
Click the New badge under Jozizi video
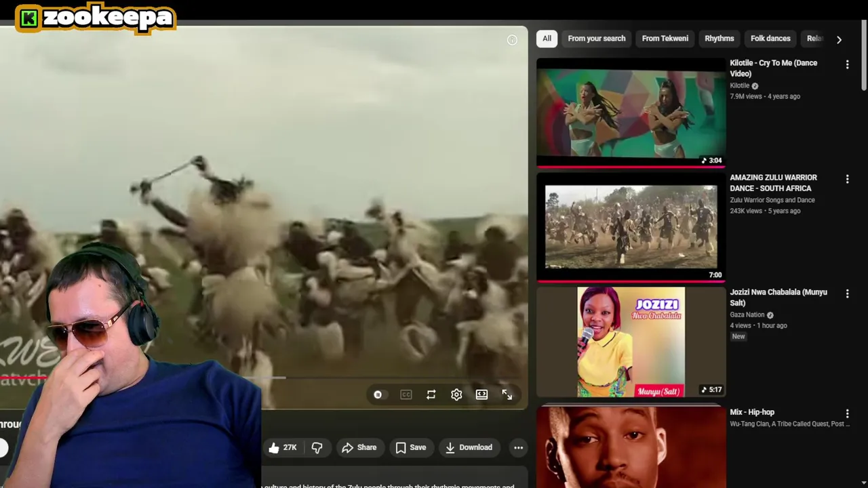738,336
